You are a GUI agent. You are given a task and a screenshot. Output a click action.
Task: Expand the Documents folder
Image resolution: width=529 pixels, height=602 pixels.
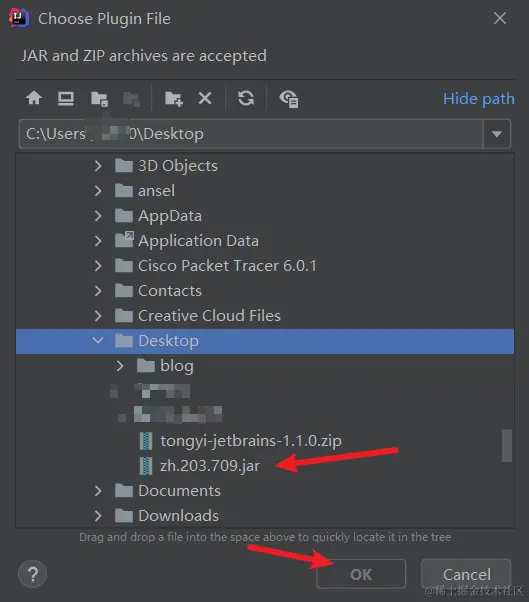click(x=98, y=491)
